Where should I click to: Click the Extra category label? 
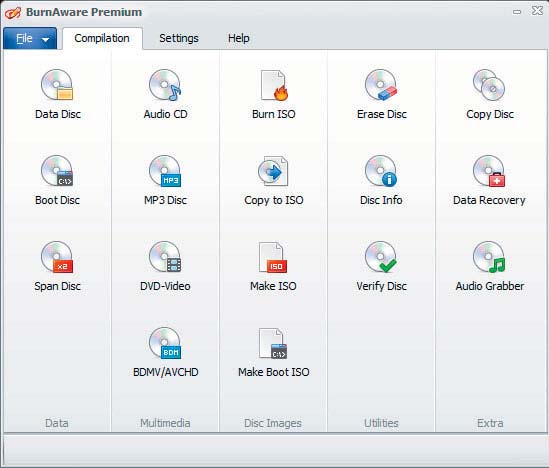490,423
